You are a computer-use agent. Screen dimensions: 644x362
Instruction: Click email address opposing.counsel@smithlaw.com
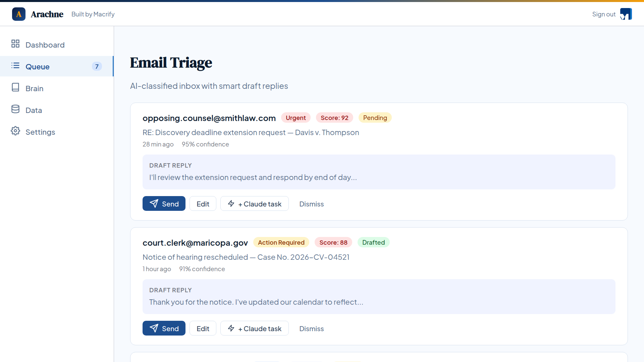click(x=209, y=118)
